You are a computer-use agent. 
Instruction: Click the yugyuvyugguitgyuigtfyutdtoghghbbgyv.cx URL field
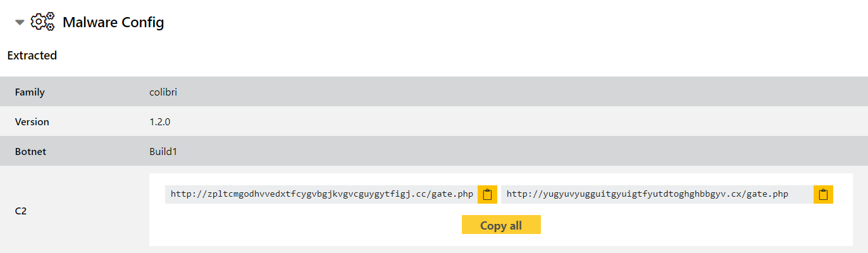(x=657, y=195)
